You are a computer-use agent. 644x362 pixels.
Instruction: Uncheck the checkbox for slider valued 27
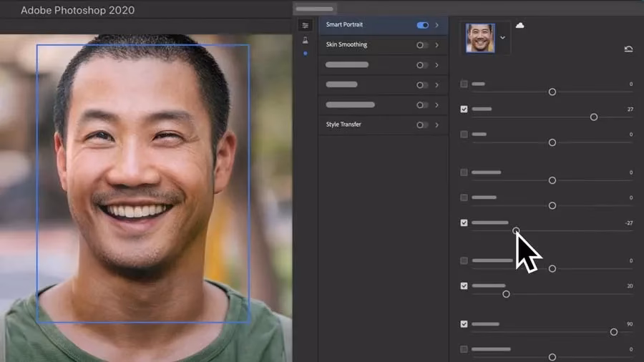pyautogui.click(x=464, y=109)
